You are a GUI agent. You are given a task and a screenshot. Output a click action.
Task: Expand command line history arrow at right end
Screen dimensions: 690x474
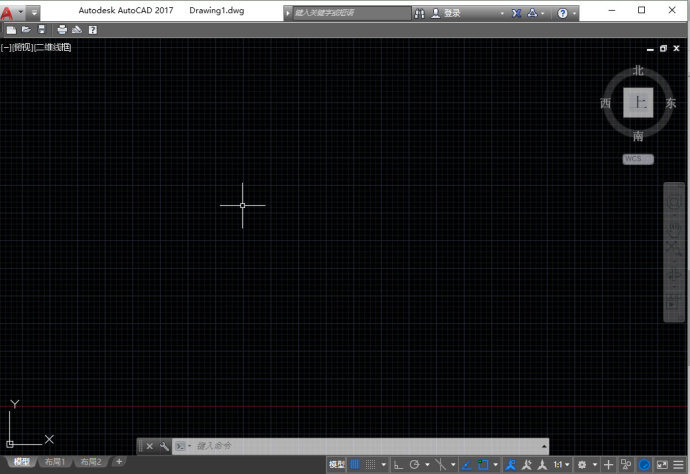point(544,446)
